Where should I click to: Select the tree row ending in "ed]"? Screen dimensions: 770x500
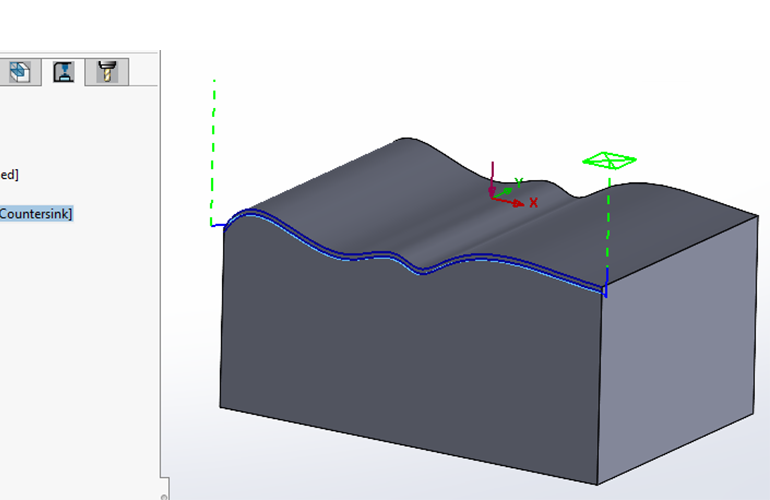pos(9,174)
